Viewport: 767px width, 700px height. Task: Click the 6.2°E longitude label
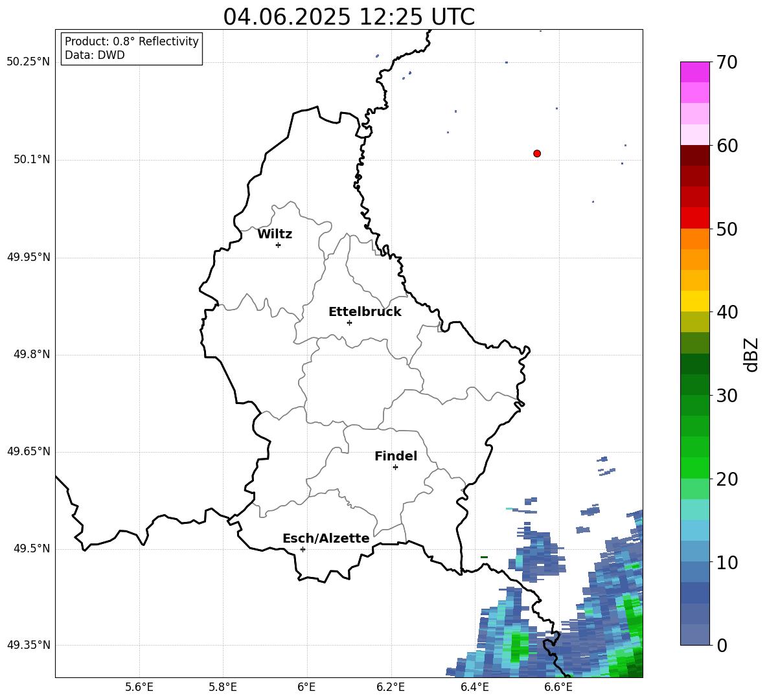(391, 687)
